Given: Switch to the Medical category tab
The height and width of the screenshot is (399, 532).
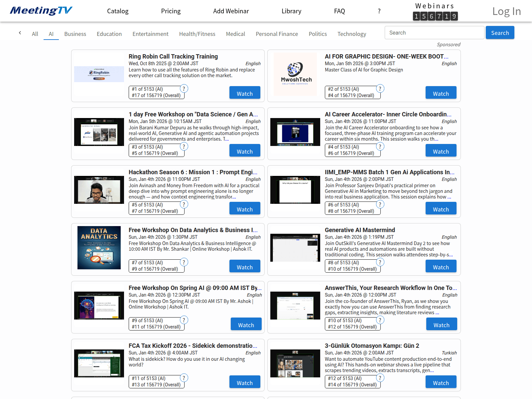Looking at the screenshot, I should [235, 34].
